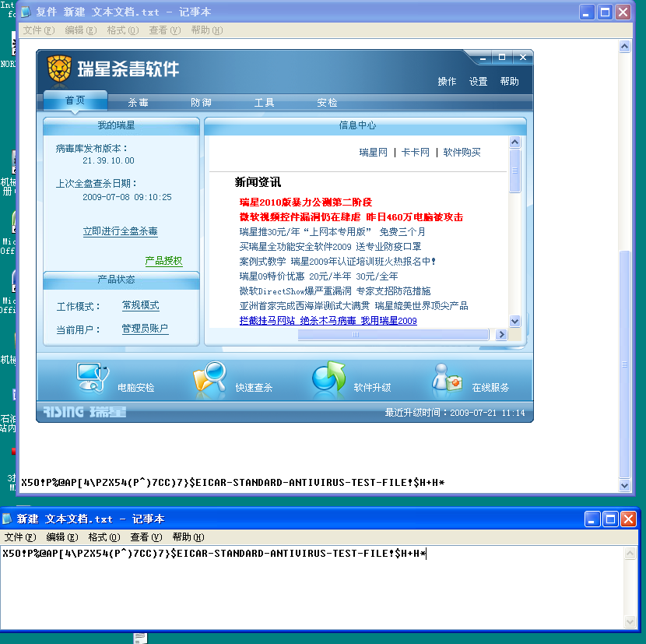Click the 复件 notepad vertical scroll thumb
Viewport: 646px width, 644px height.
pos(624,364)
